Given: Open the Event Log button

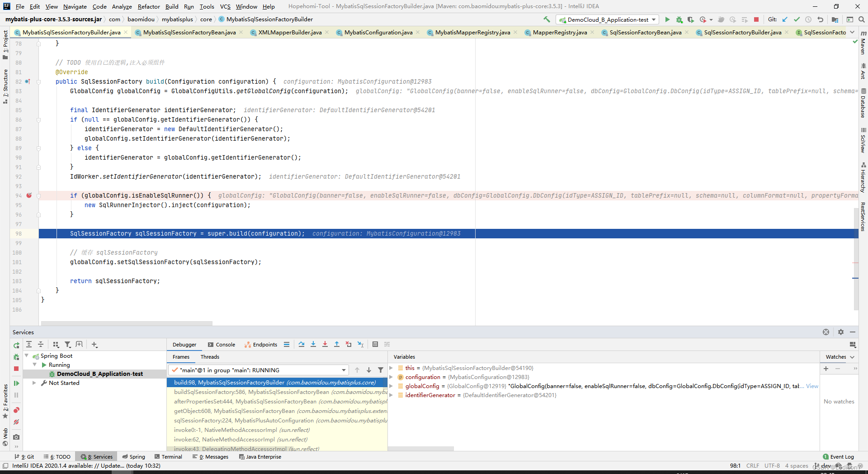Looking at the screenshot, I should 839,457.
